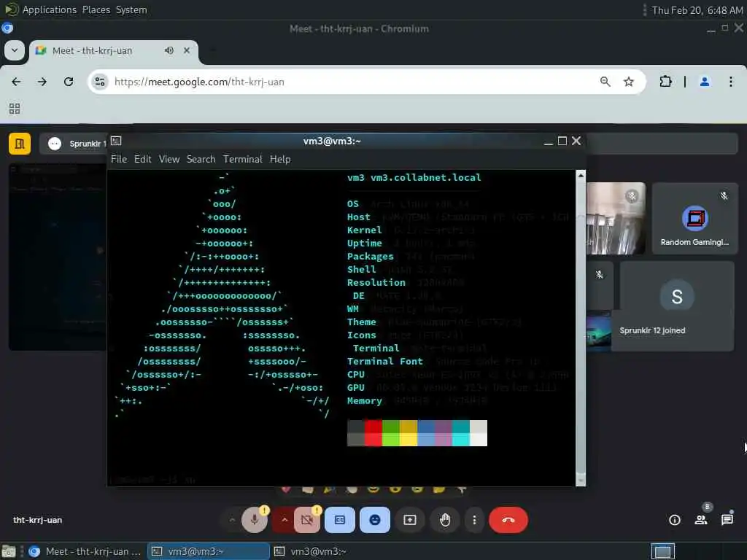This screenshot has width=747, height=560.
Task: Click the clock showing Thu Feb 20
Action: click(x=697, y=10)
